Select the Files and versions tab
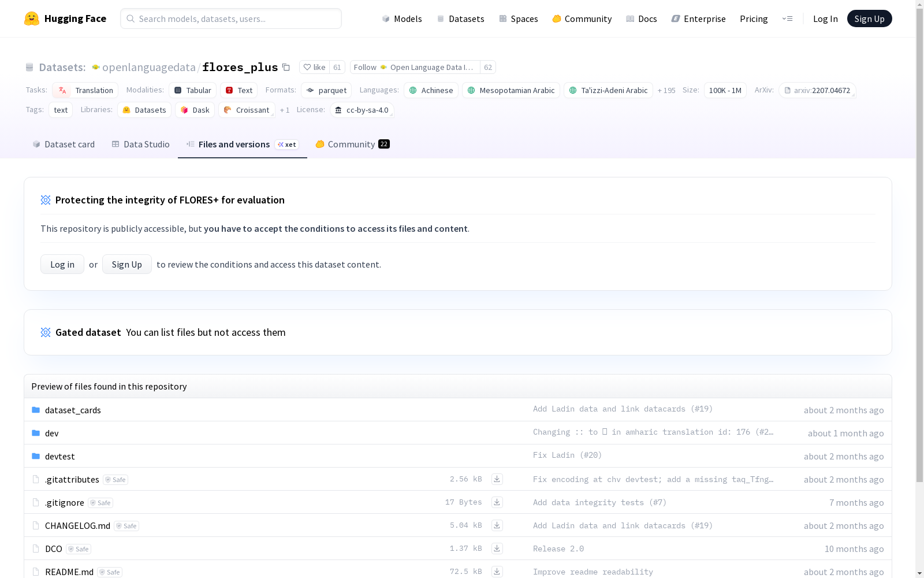The height and width of the screenshot is (578, 924). [243, 144]
